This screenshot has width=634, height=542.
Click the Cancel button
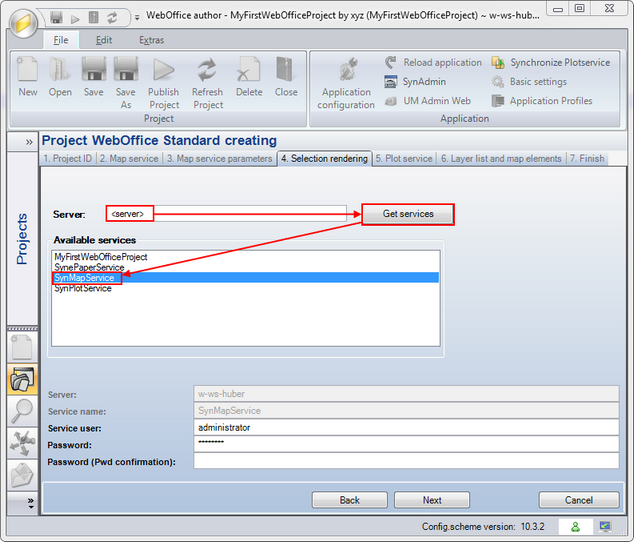pos(579,500)
